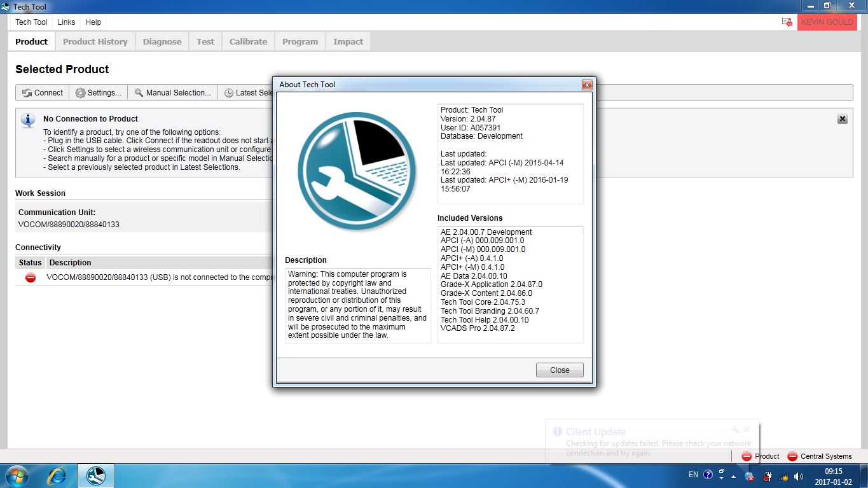Close the Client Update notification
The height and width of the screenshot is (488, 868).
click(x=747, y=429)
